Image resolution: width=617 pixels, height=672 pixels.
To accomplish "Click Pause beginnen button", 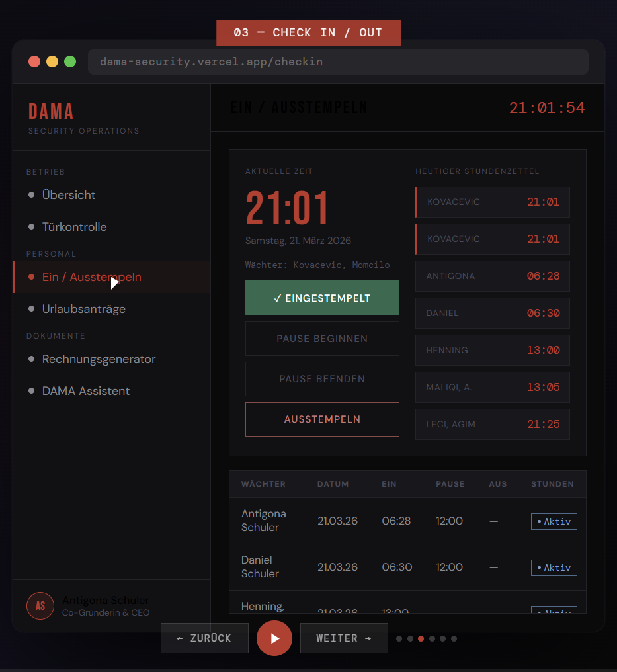I will [x=322, y=339].
